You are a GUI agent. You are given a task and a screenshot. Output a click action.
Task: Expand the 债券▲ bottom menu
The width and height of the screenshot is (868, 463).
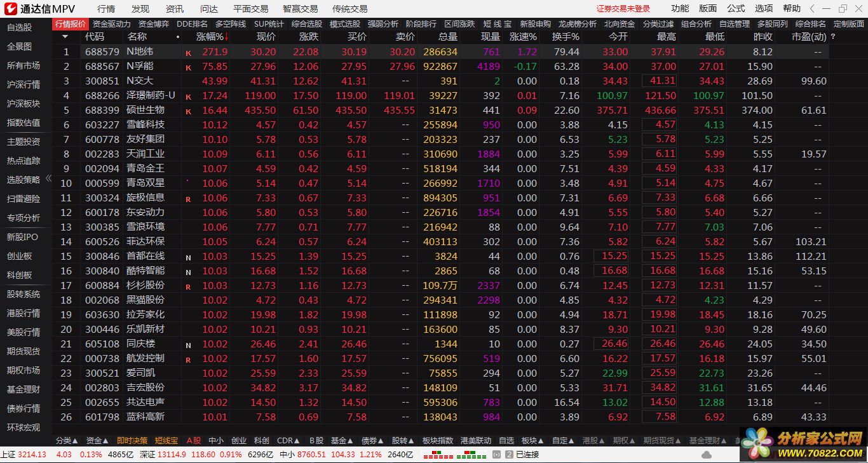[373, 440]
